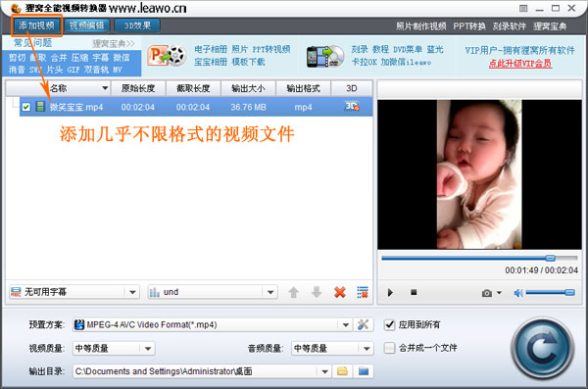The width and height of the screenshot is (588, 389).
Task: Expand the snapshot options arrow
Action: [499, 293]
